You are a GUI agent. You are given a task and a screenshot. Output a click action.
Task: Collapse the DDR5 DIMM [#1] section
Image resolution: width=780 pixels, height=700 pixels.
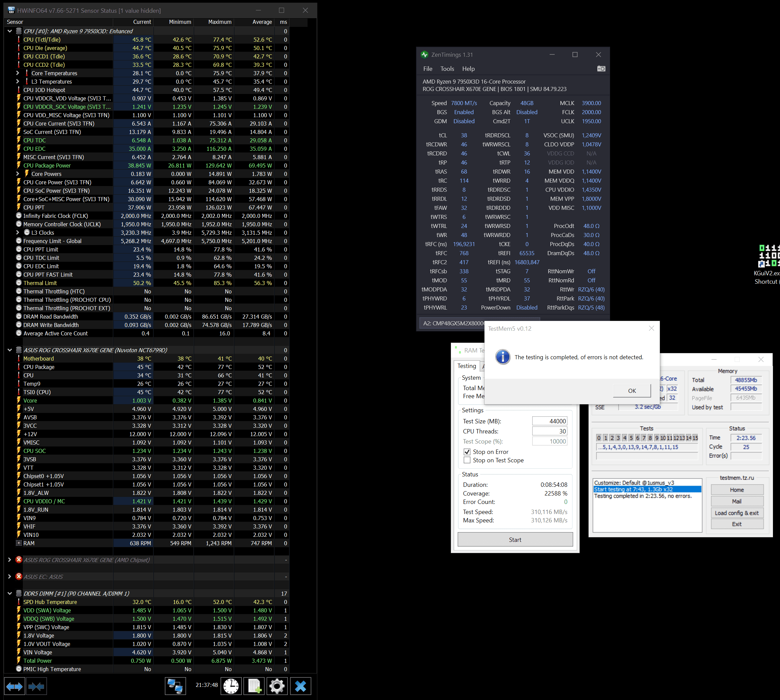(10, 593)
